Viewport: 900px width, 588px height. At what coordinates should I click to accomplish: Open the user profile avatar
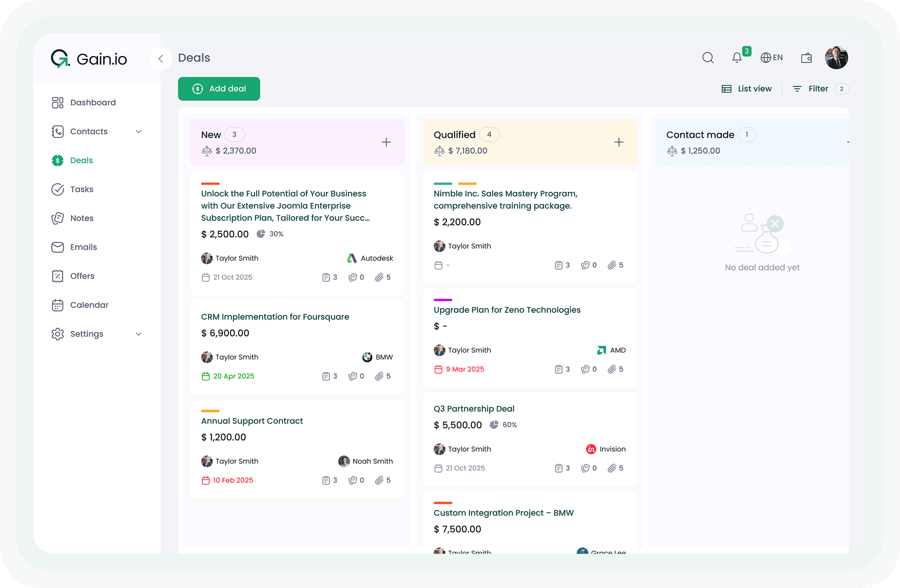[836, 57]
